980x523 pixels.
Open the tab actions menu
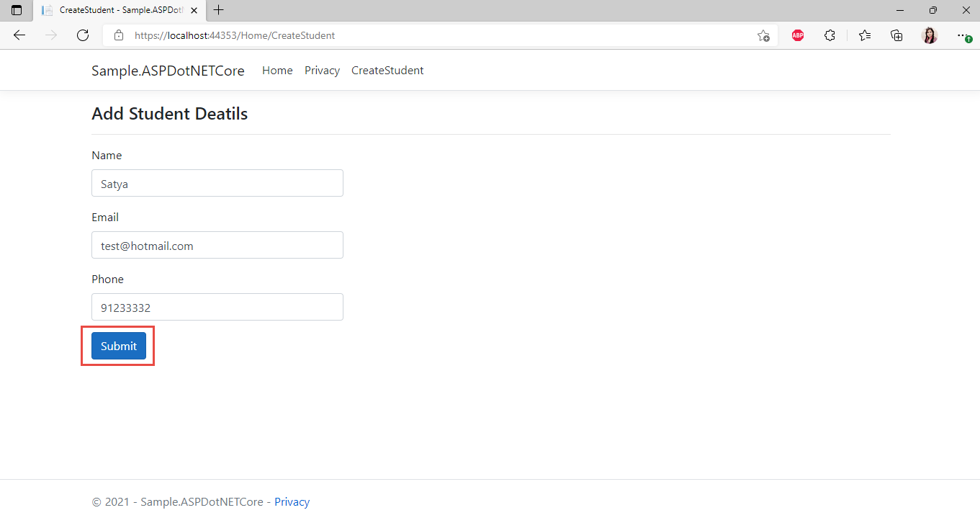tap(17, 10)
